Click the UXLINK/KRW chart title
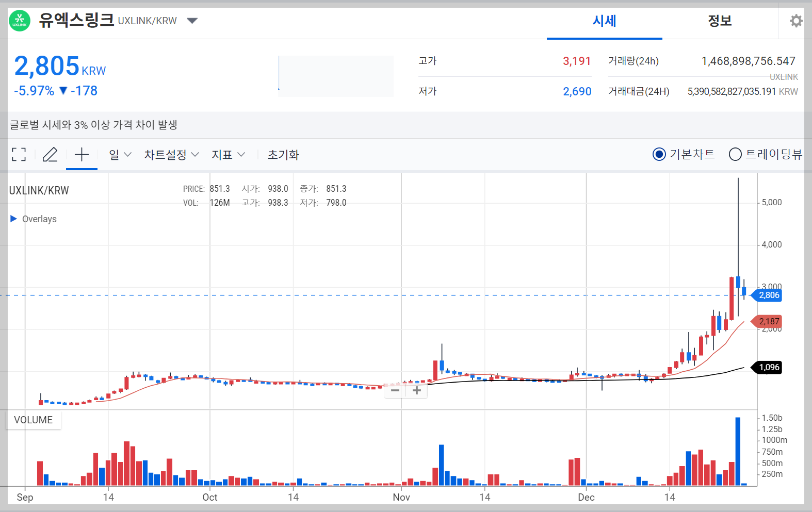 tap(39, 190)
